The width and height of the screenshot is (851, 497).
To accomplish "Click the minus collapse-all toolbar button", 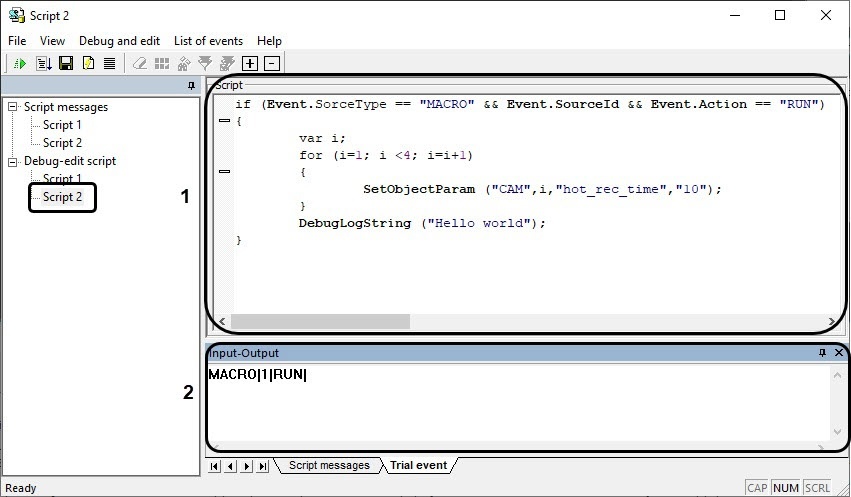I will pyautogui.click(x=272, y=63).
